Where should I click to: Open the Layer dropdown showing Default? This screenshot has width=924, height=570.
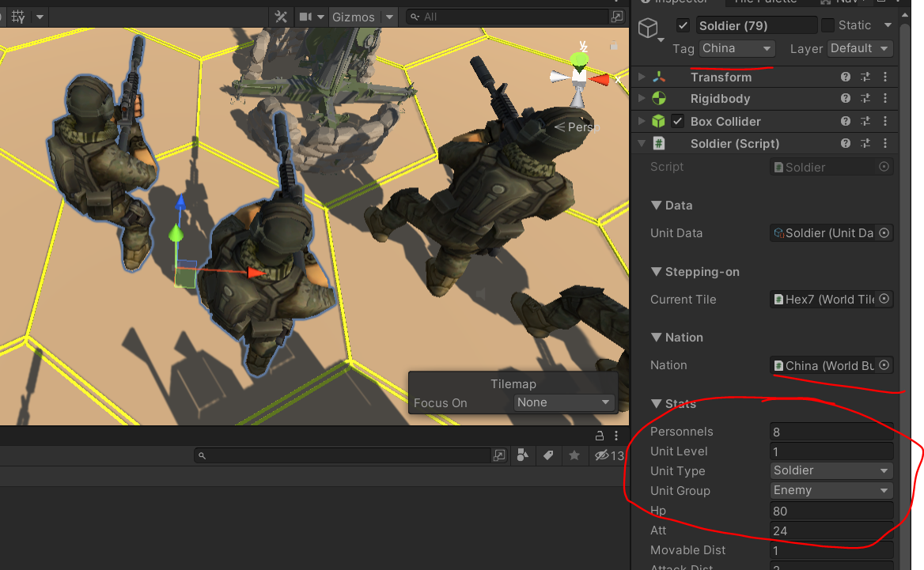click(x=861, y=48)
